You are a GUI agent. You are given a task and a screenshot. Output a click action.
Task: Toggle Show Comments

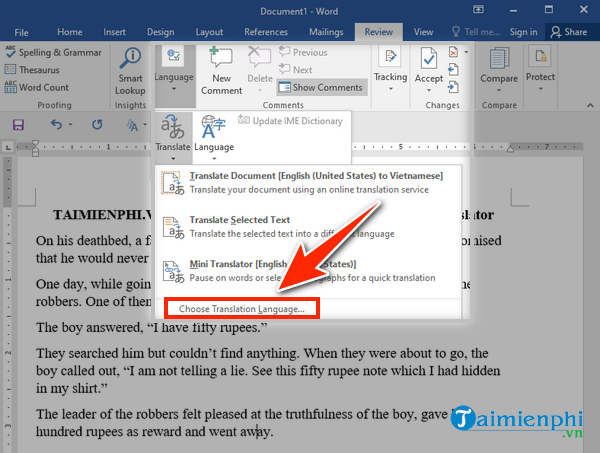click(x=321, y=88)
